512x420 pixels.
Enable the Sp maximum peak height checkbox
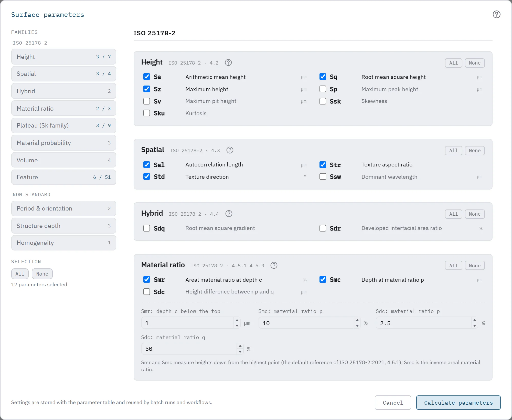click(x=323, y=89)
